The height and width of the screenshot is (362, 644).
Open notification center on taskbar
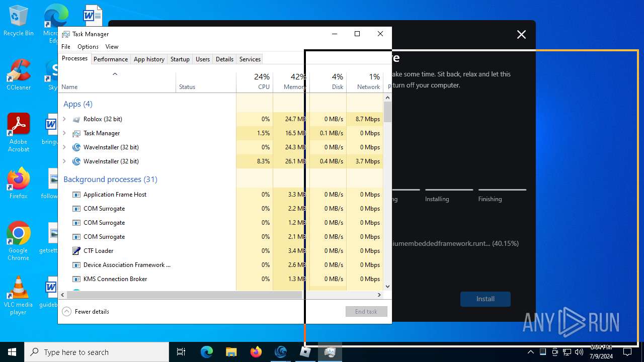(627, 352)
